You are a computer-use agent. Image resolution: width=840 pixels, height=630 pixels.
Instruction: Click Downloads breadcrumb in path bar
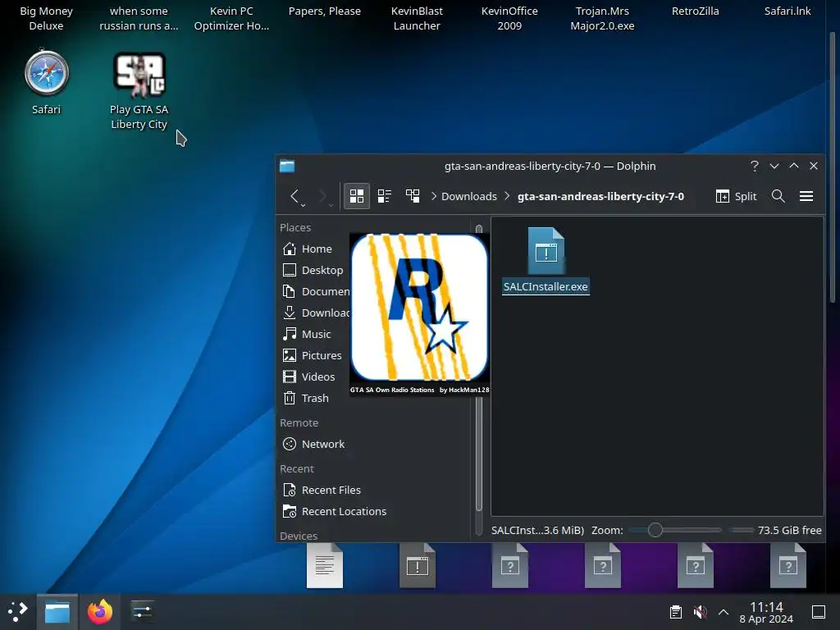click(469, 196)
